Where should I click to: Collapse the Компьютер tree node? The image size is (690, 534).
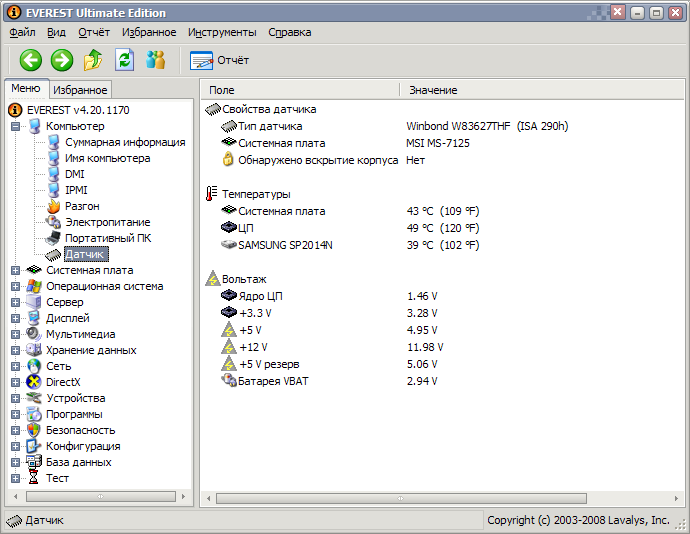[15, 126]
